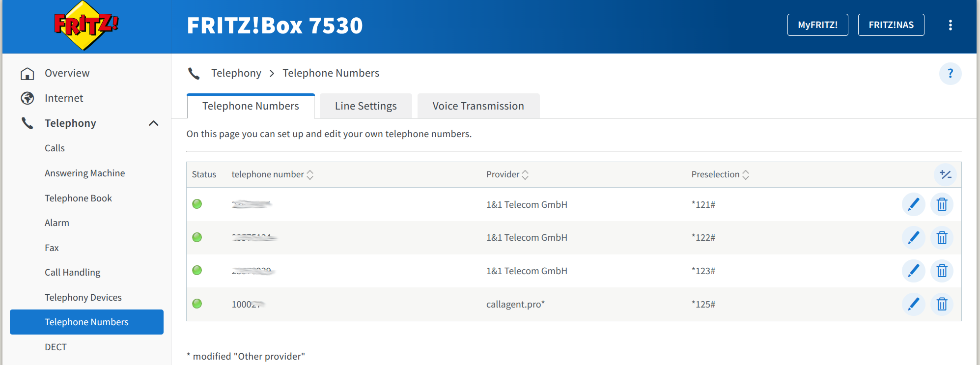Go to Alarm in sidebar
The width and height of the screenshot is (980, 365).
coord(57,223)
